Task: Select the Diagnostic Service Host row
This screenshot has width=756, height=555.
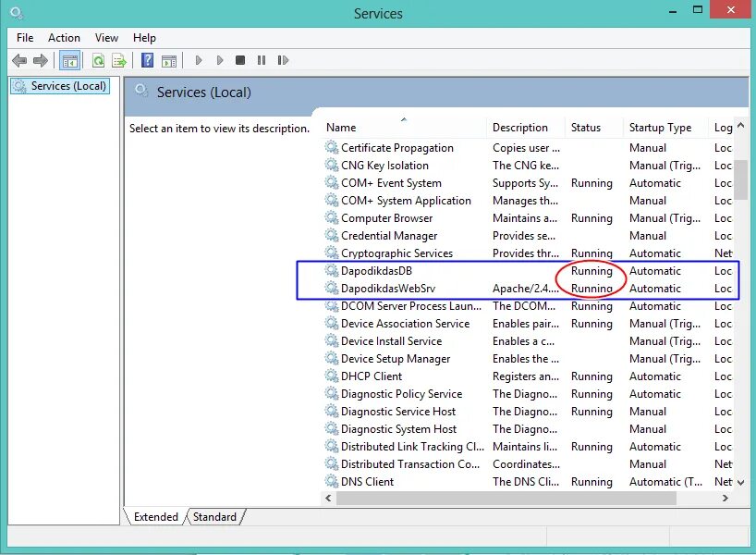Action: [528, 412]
